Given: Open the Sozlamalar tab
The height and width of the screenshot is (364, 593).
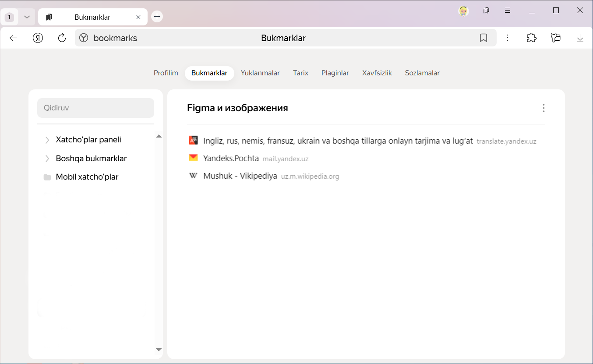Looking at the screenshot, I should [422, 73].
